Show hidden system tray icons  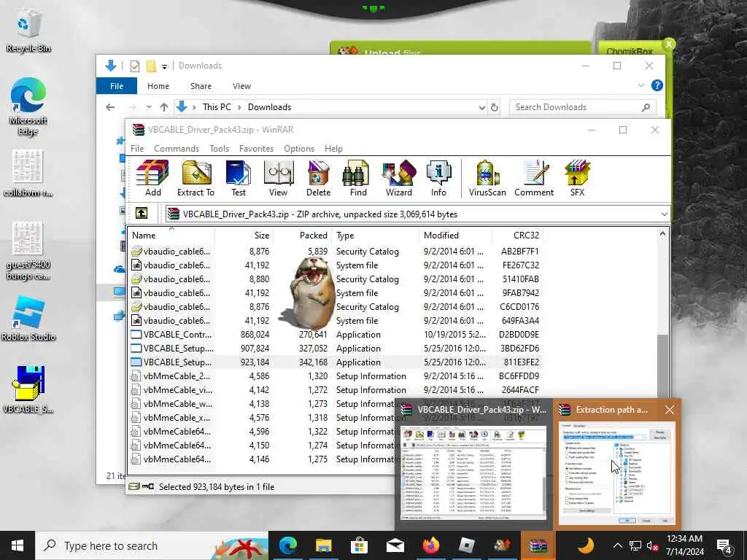click(x=617, y=545)
